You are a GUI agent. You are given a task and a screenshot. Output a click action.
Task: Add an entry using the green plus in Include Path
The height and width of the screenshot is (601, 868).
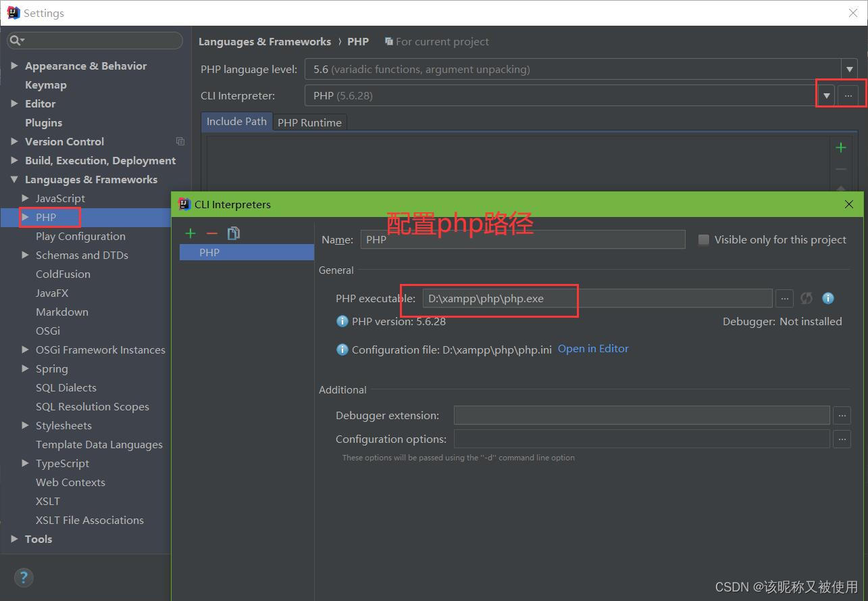tap(841, 147)
